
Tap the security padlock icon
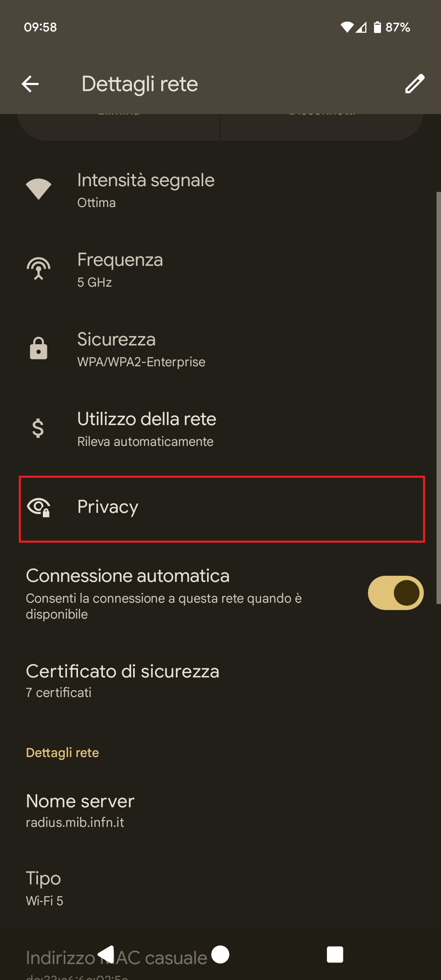pos(38,348)
